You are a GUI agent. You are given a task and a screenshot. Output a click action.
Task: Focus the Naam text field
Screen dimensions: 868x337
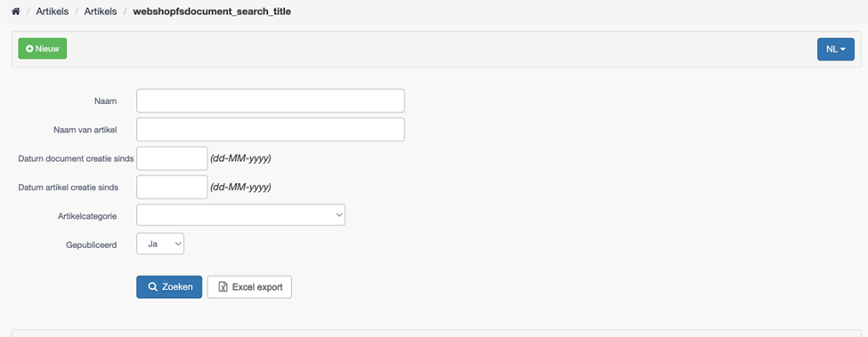point(271,100)
